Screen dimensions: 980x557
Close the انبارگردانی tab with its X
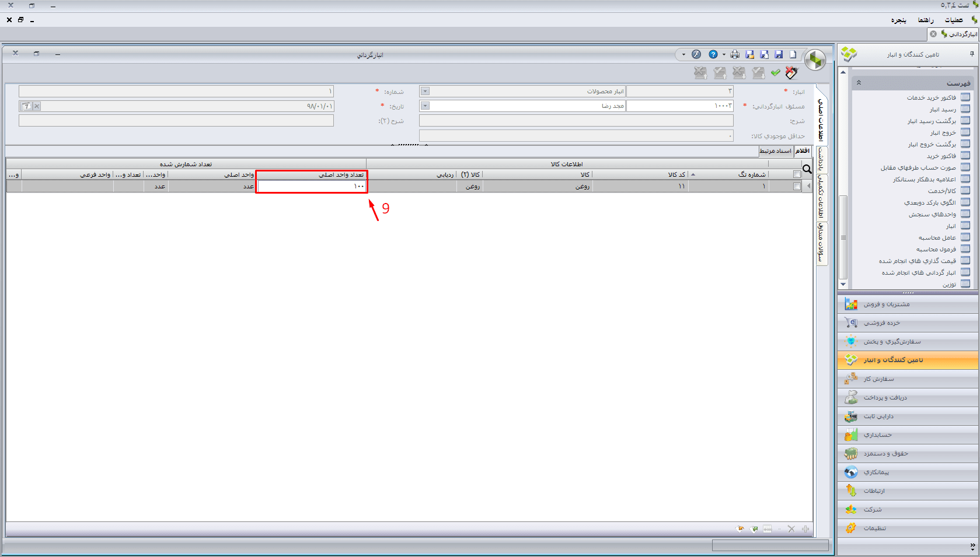(x=933, y=34)
